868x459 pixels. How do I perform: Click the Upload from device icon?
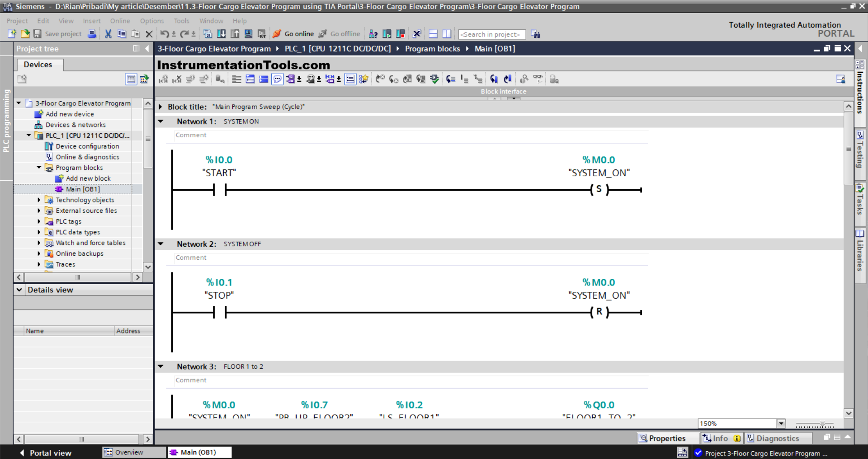pos(235,34)
